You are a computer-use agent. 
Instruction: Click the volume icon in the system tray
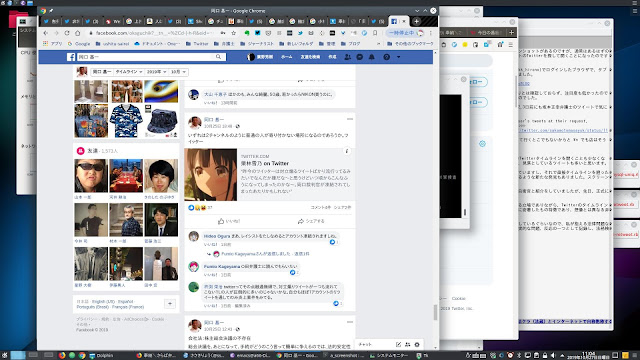[553, 356]
